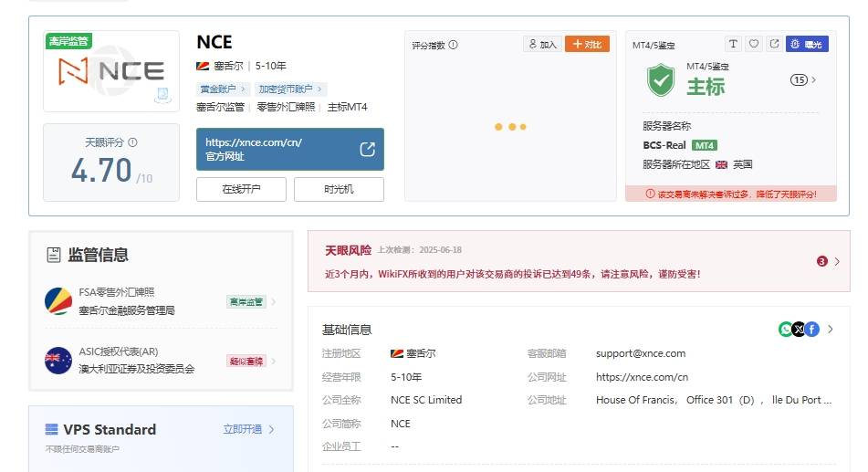Image resolution: width=868 pixels, height=472 pixels.
Task: Open the FSA零售外汇牌照 regulation row
Action: (161, 301)
